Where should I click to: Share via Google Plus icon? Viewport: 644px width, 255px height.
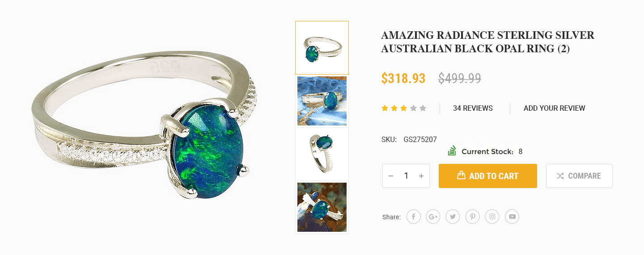pyautogui.click(x=433, y=217)
